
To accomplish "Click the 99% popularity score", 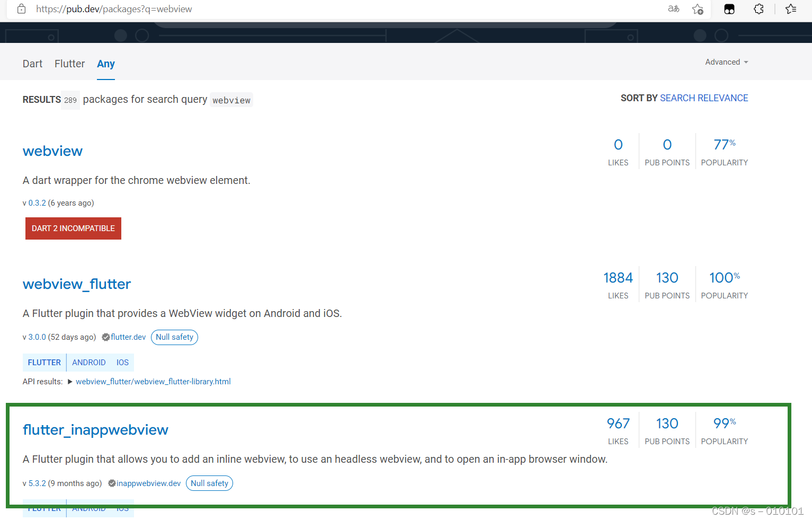I will tap(725, 424).
